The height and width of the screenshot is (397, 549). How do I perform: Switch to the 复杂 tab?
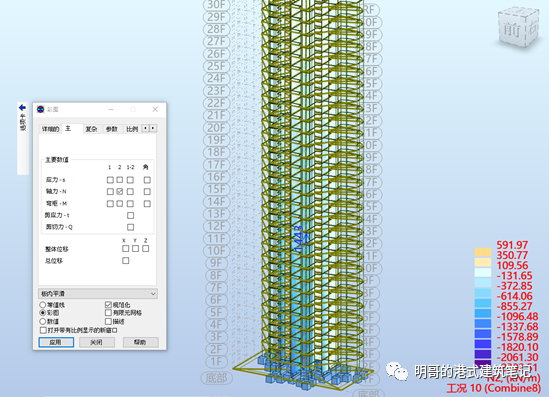91,129
